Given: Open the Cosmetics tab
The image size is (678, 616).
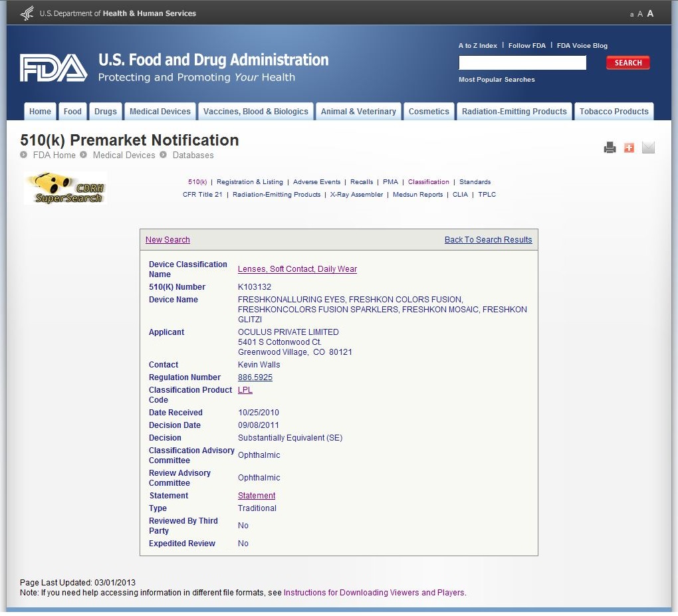Looking at the screenshot, I should coord(429,112).
